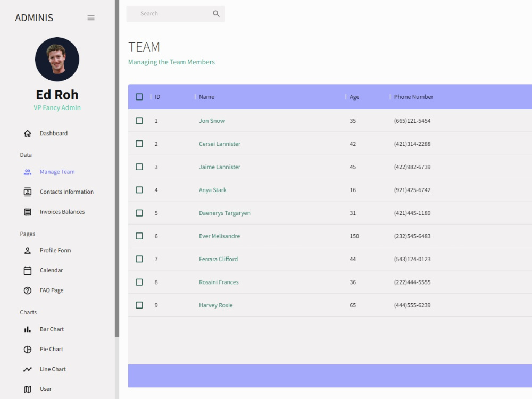532x399 pixels.
Task: Open the FAQ Page menu item
Action: [51, 290]
